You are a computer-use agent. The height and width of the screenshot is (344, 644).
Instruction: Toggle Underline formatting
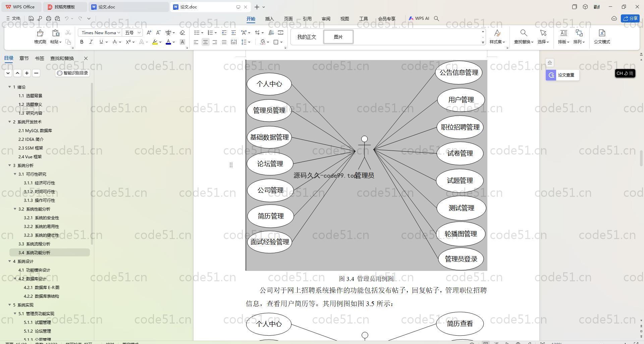[x=101, y=42]
